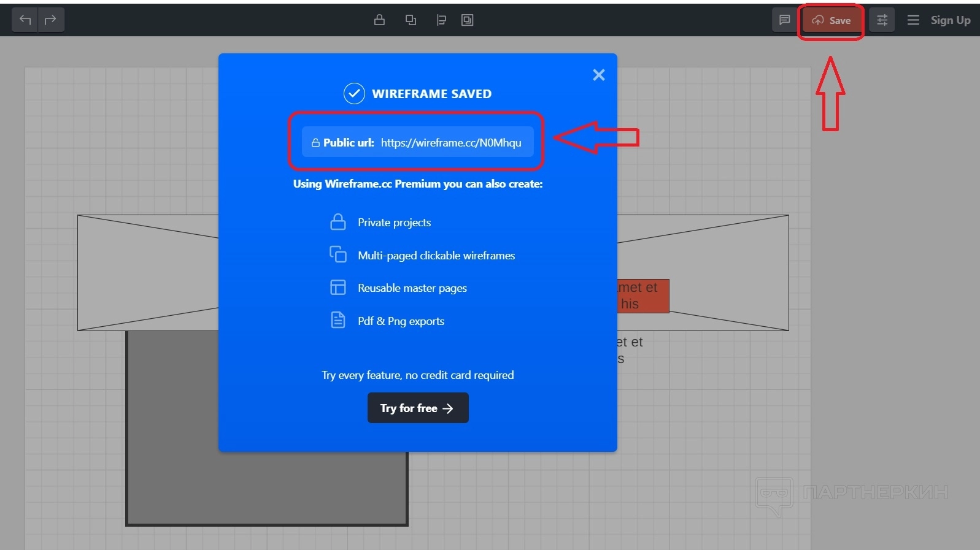Click the Try for free button

point(418,408)
